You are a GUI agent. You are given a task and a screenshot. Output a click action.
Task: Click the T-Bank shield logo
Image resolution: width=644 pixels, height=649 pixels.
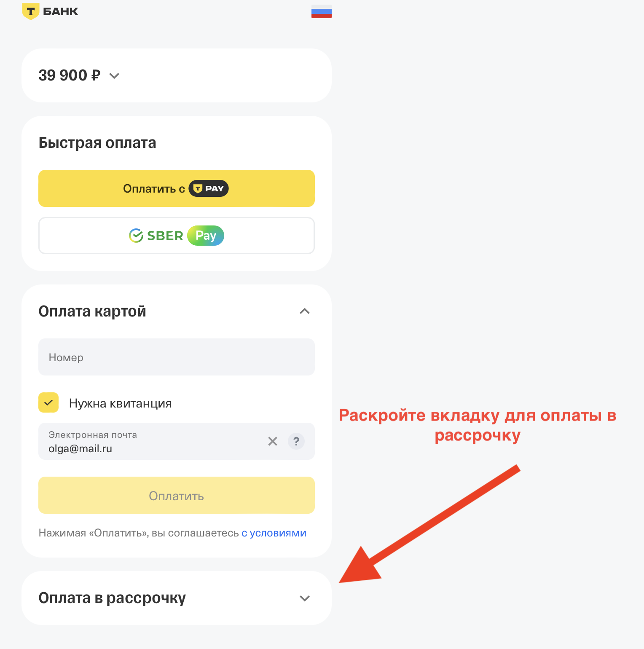(x=30, y=11)
